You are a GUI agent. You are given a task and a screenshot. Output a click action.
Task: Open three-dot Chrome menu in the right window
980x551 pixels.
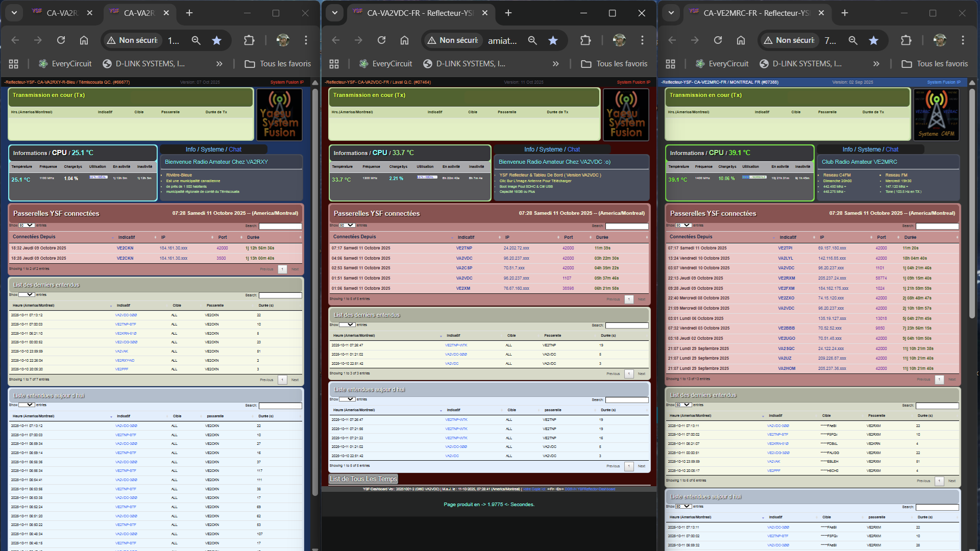[x=963, y=40]
